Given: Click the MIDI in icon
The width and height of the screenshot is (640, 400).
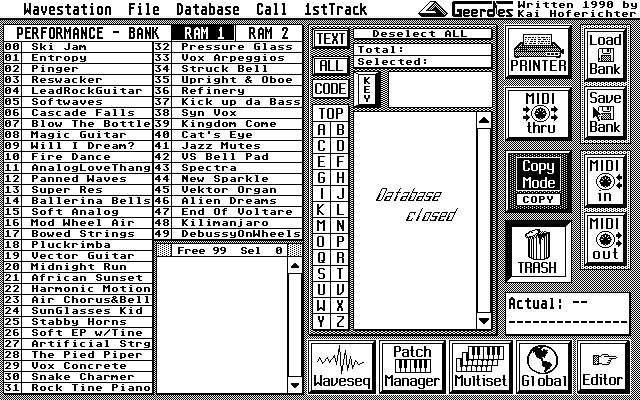Looking at the screenshot, I should pyautogui.click(x=604, y=180).
